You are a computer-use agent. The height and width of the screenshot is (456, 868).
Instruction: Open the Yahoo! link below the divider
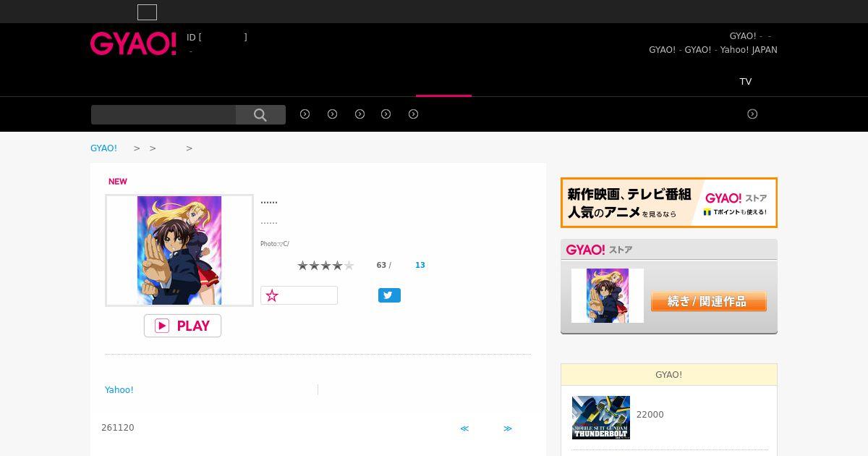point(119,389)
